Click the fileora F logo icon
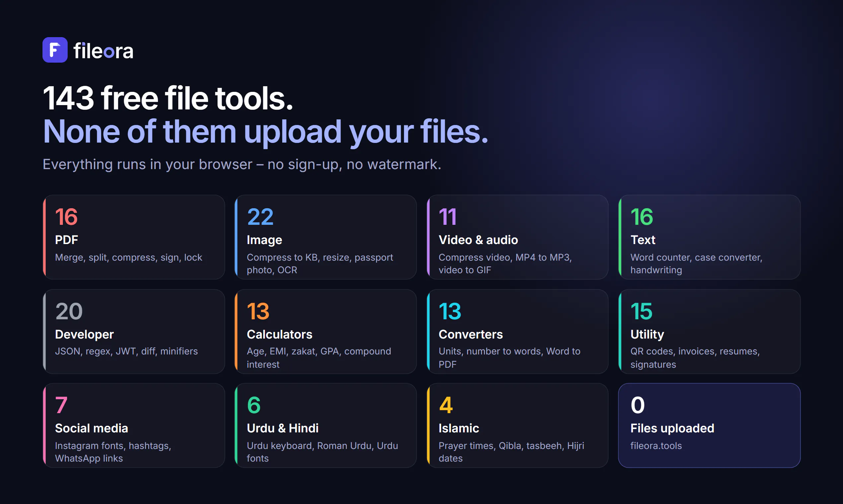Image resolution: width=843 pixels, height=504 pixels. point(55,50)
